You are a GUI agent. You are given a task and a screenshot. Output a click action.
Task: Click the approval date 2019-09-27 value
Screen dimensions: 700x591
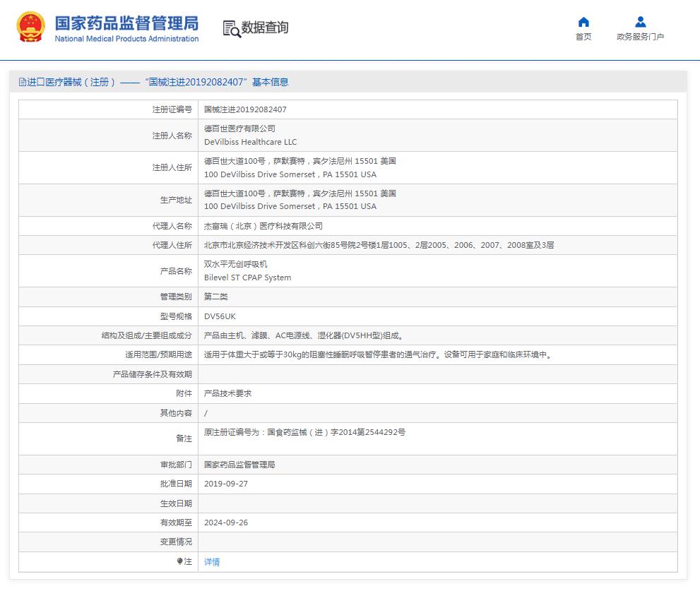(x=226, y=484)
